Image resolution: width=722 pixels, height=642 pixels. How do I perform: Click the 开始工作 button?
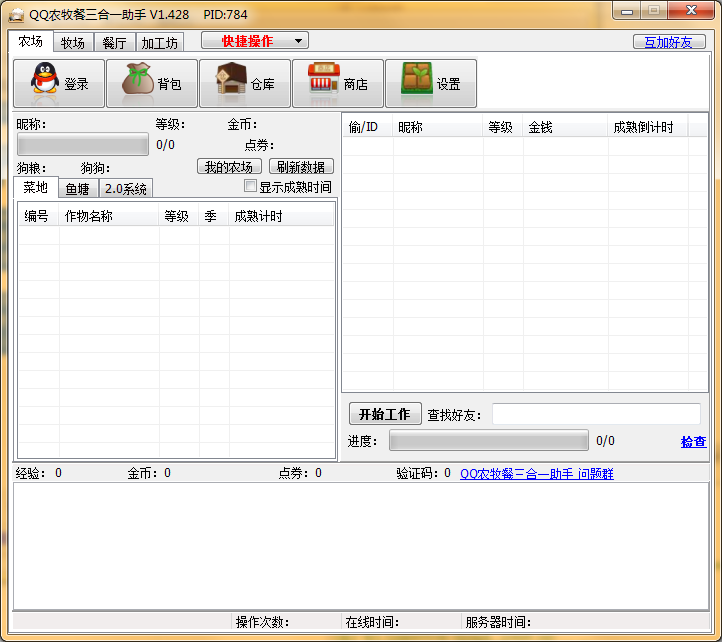[x=385, y=414]
